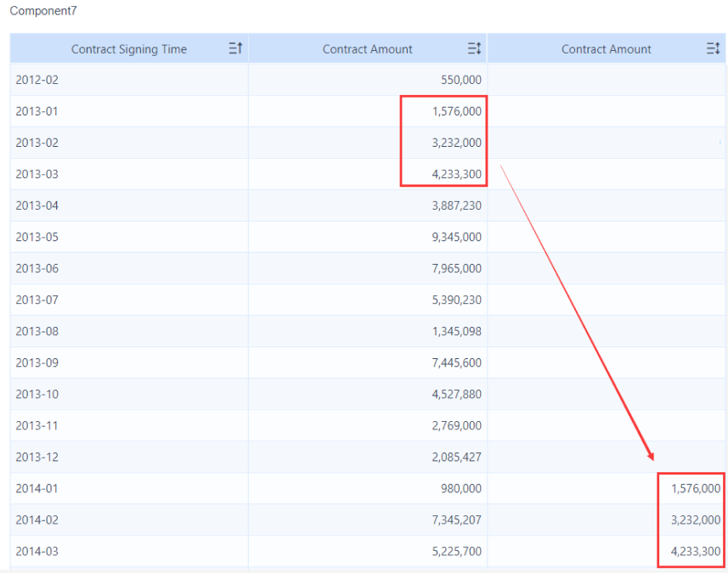Screen dimensions: 728x573
Task: Toggle sort order on the rightmost Contract Amount column
Action: [713, 48]
